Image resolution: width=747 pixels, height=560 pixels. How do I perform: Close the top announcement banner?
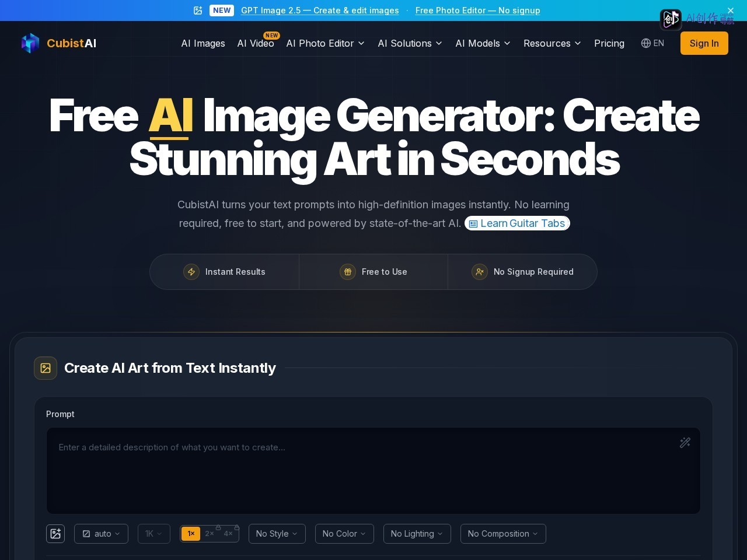731,10
